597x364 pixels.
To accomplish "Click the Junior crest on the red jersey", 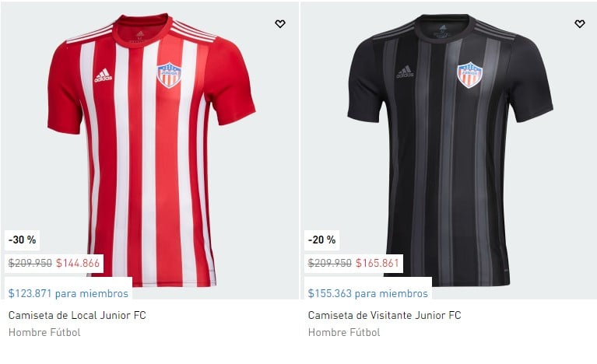I will point(169,75).
